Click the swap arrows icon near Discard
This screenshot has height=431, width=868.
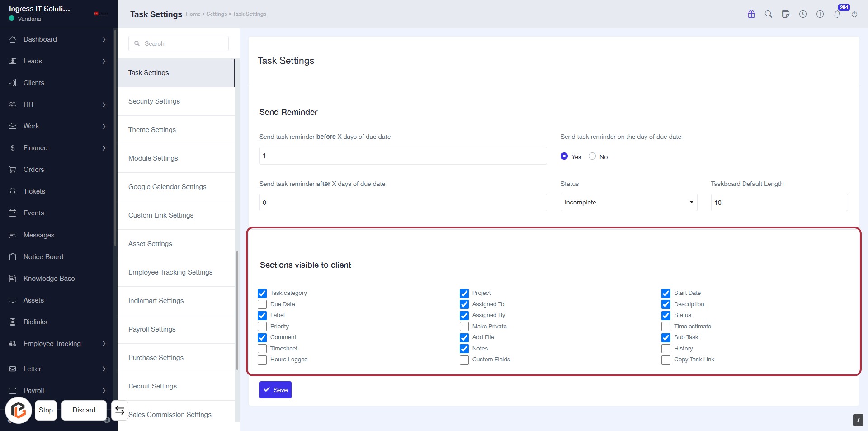click(120, 410)
